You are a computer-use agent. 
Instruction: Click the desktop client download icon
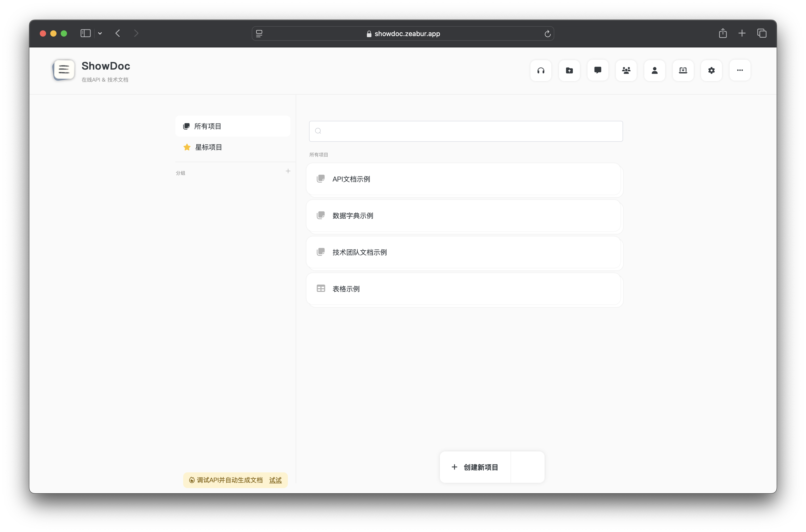pyautogui.click(x=683, y=70)
